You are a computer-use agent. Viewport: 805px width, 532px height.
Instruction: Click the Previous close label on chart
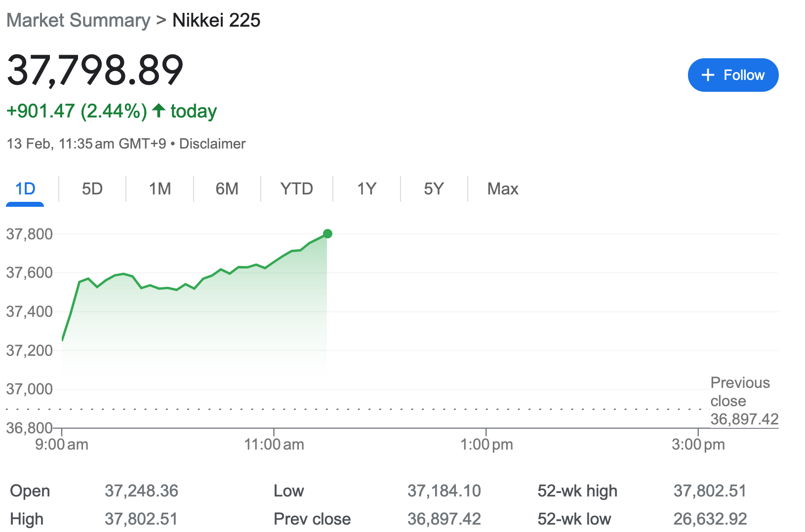tap(739, 391)
